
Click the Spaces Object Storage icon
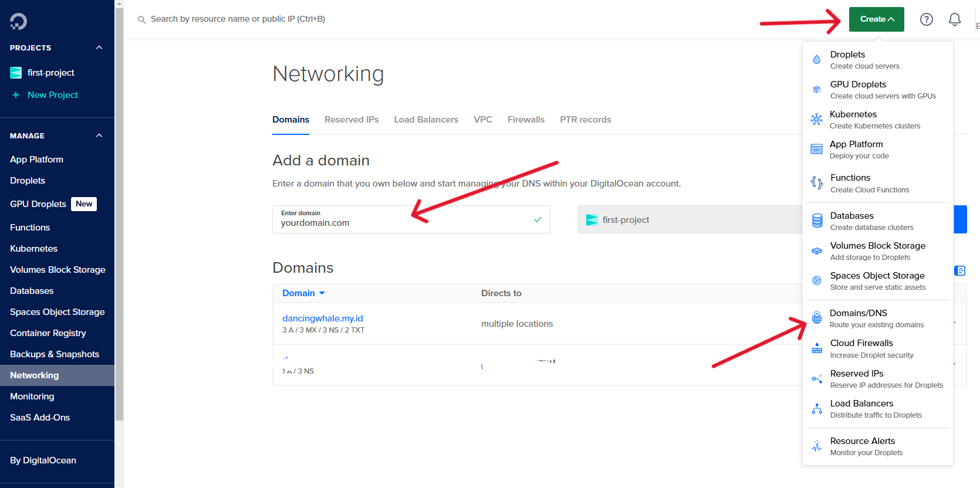(817, 280)
